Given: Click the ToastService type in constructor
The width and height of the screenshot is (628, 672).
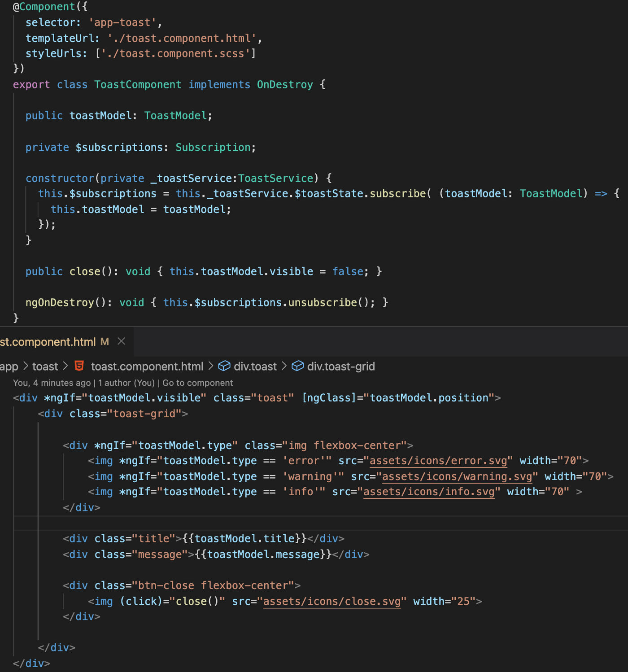Looking at the screenshot, I should click(x=275, y=178).
